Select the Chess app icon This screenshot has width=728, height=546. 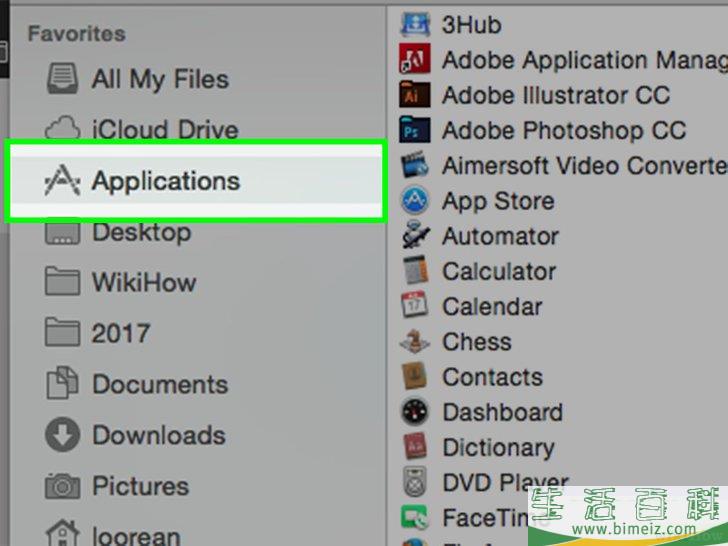pos(415,341)
